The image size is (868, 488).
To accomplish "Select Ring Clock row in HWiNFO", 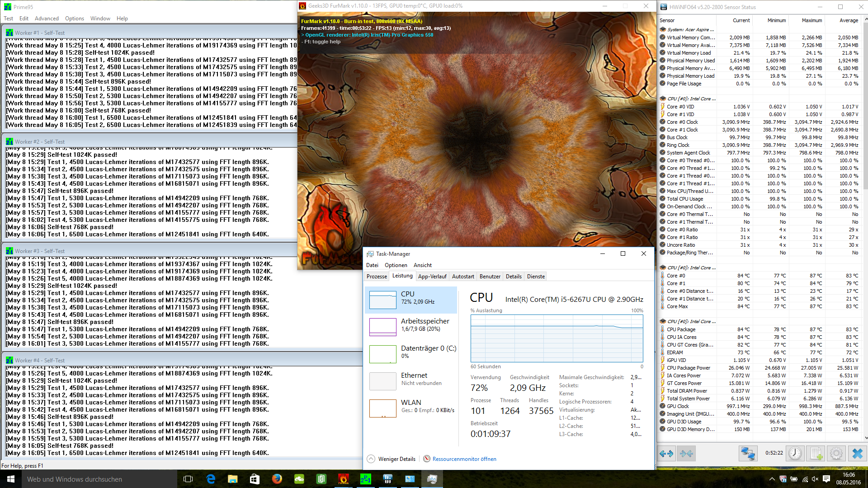I will click(x=759, y=145).
